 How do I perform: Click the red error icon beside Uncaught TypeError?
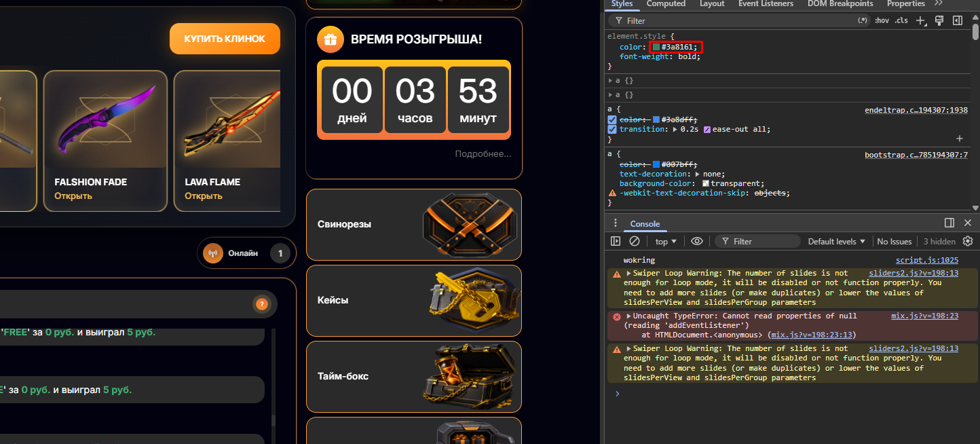[x=617, y=316]
